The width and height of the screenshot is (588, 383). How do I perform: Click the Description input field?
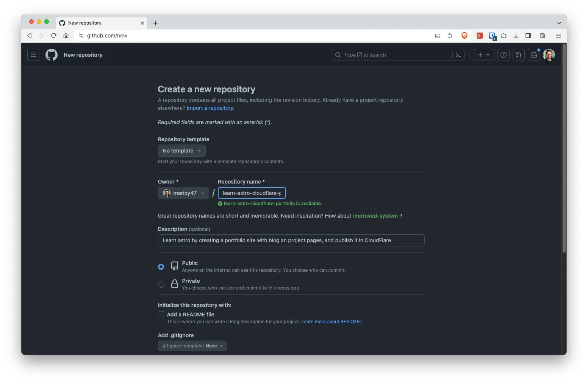click(x=291, y=240)
